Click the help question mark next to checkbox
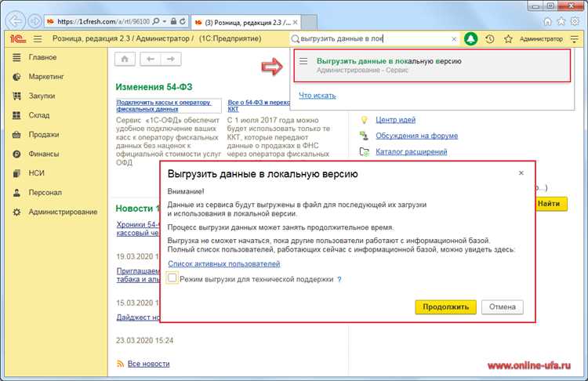The width and height of the screenshot is (588, 381). coord(339,279)
